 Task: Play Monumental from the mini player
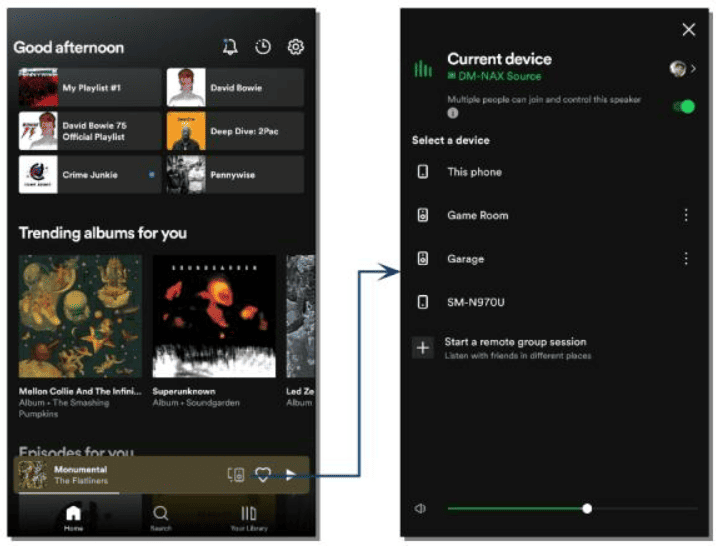(x=290, y=475)
